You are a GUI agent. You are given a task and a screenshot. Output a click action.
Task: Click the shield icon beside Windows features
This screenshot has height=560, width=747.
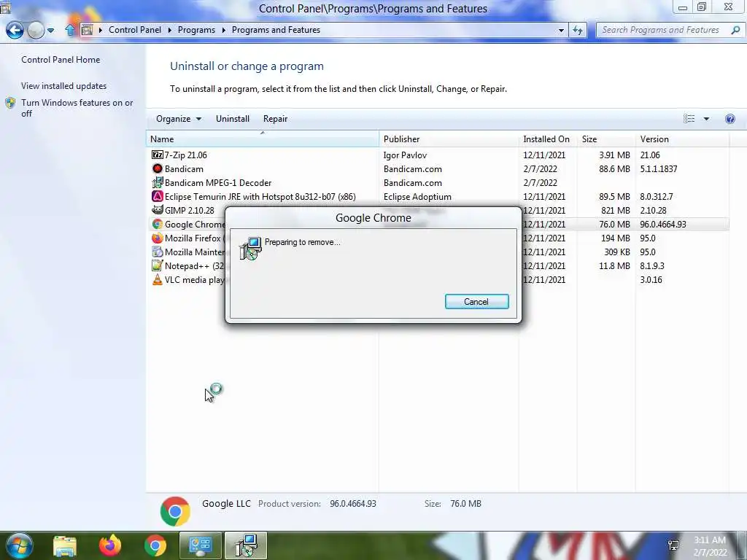click(10, 103)
